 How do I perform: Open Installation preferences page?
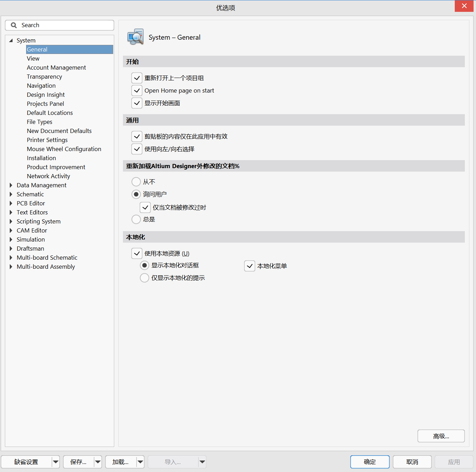[41, 158]
